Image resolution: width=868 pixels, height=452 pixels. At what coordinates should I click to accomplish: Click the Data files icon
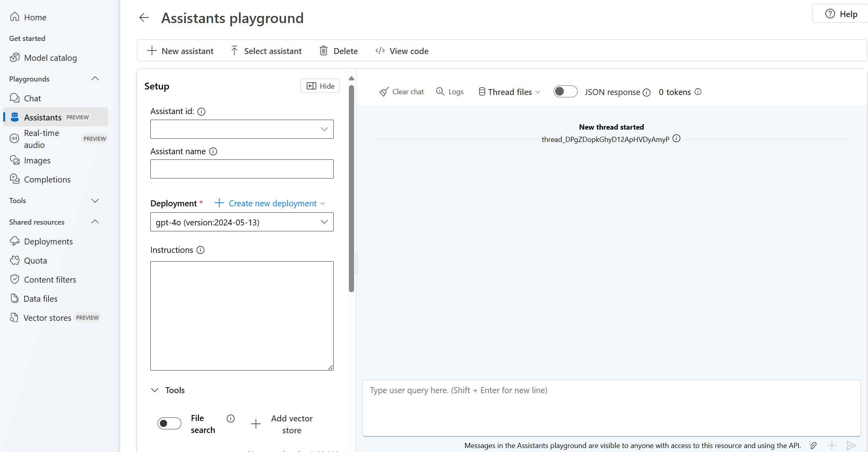pos(15,299)
